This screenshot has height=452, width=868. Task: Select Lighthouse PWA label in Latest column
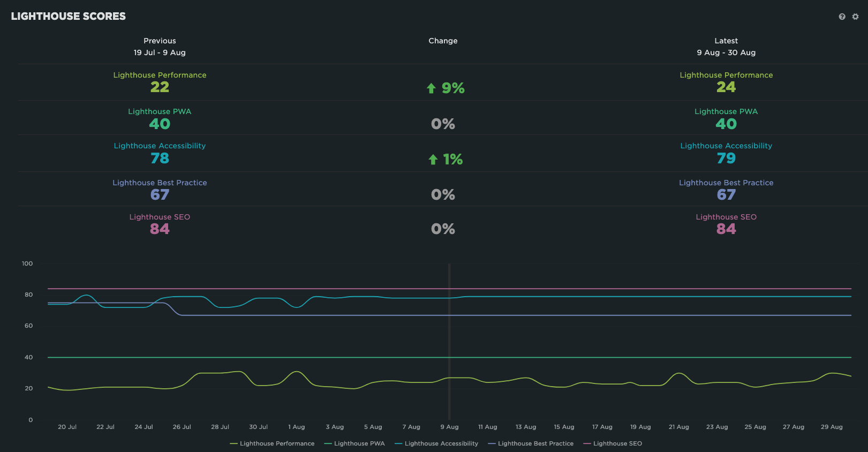pyautogui.click(x=726, y=111)
